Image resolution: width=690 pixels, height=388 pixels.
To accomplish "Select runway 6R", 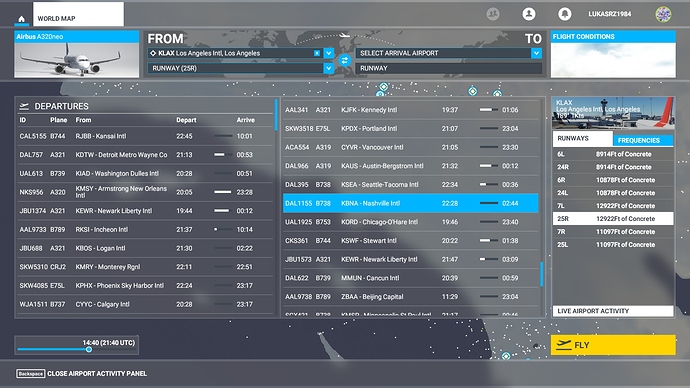I will pyautogui.click(x=613, y=180).
